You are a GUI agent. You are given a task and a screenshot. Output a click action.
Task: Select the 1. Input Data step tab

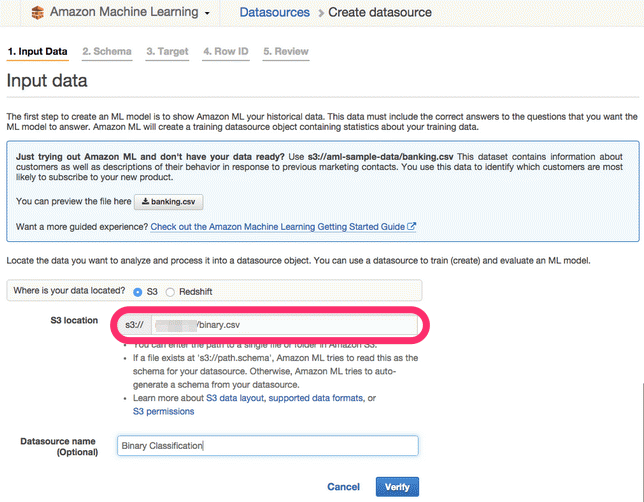pyautogui.click(x=37, y=52)
